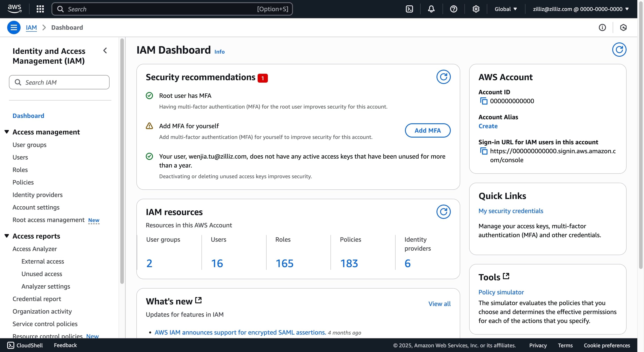Click the What's new external link icon
Screen dimensions: 644x352
pos(198,300)
